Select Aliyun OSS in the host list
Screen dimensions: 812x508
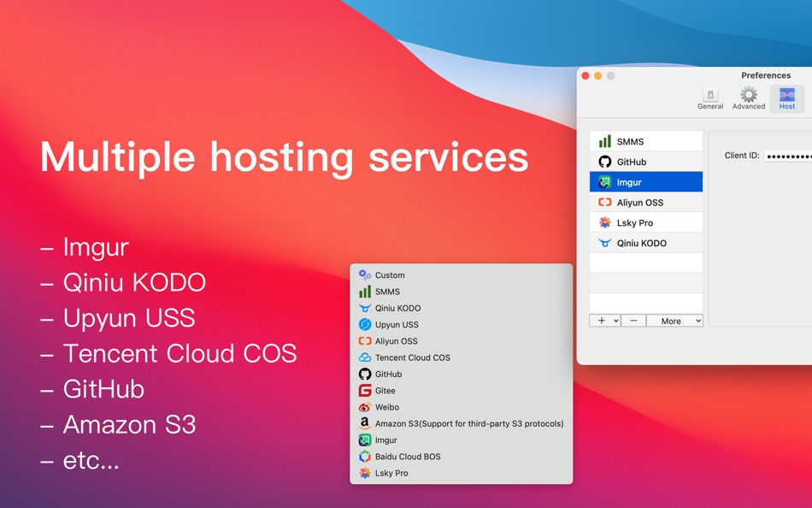[x=646, y=202]
